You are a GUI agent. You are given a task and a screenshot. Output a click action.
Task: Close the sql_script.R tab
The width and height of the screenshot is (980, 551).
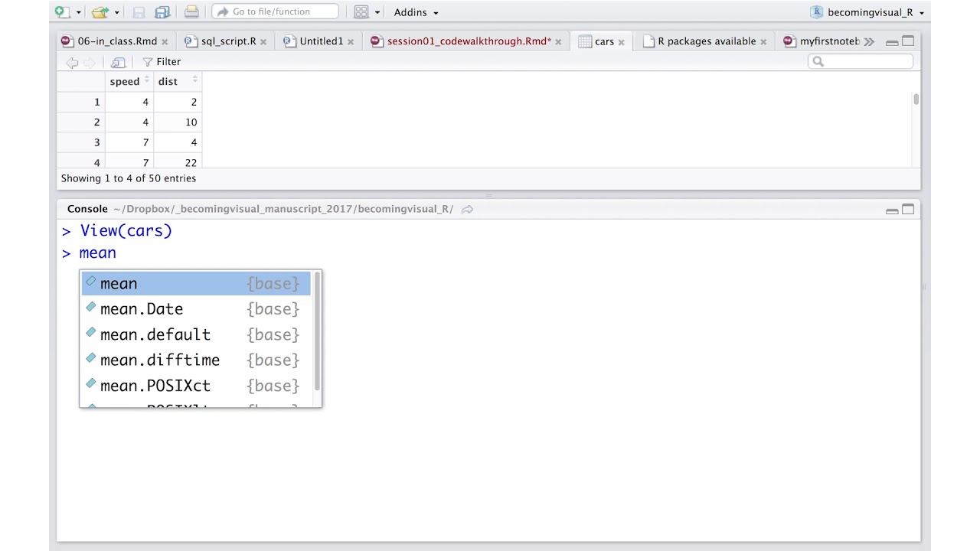pyautogui.click(x=263, y=42)
